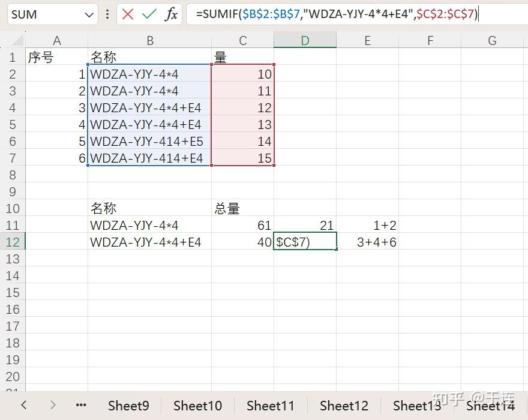Image resolution: width=528 pixels, height=420 pixels.
Task: Click cell C6 with value 14
Action: click(x=242, y=141)
